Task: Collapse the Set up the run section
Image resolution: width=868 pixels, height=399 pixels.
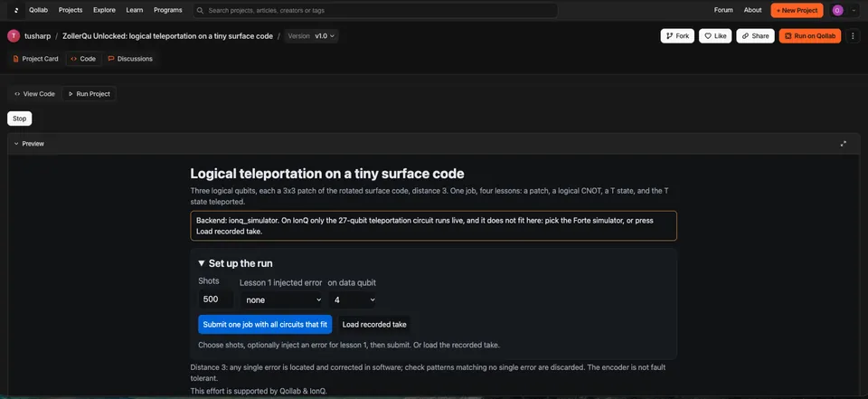Action: 235,264
